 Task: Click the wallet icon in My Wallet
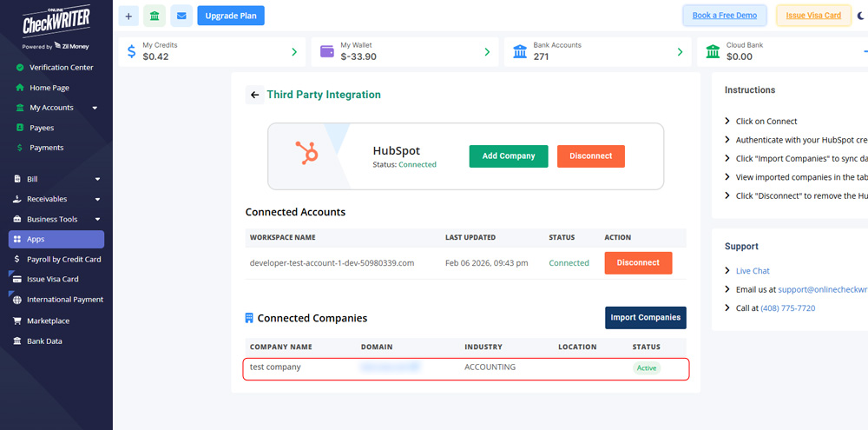(x=327, y=51)
